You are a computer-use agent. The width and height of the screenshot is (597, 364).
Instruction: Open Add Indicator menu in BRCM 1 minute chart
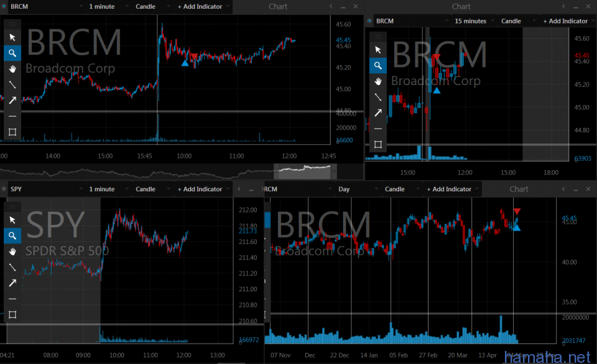point(203,6)
